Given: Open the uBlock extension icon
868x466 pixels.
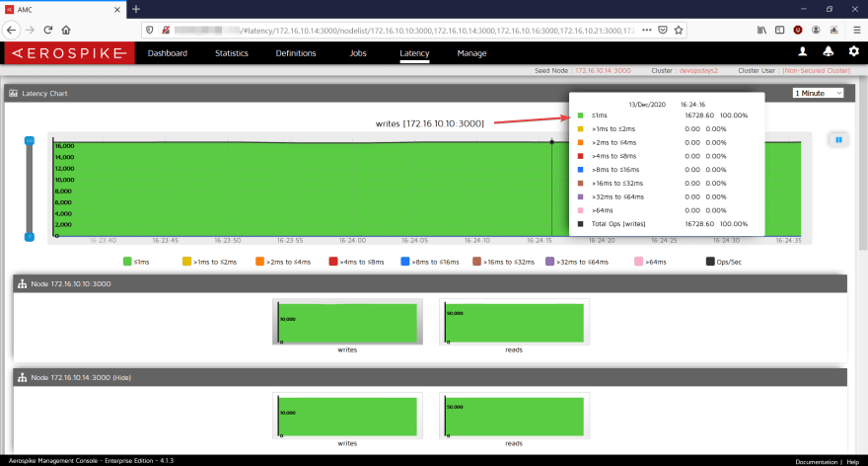Looking at the screenshot, I should point(798,30).
